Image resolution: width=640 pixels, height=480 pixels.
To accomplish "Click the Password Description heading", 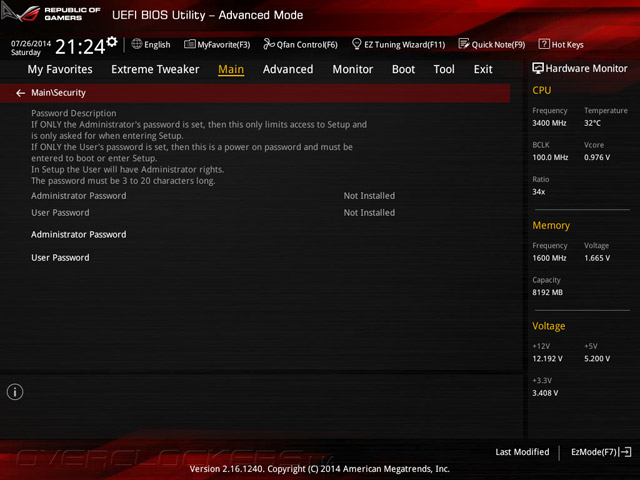I will 74,113.
